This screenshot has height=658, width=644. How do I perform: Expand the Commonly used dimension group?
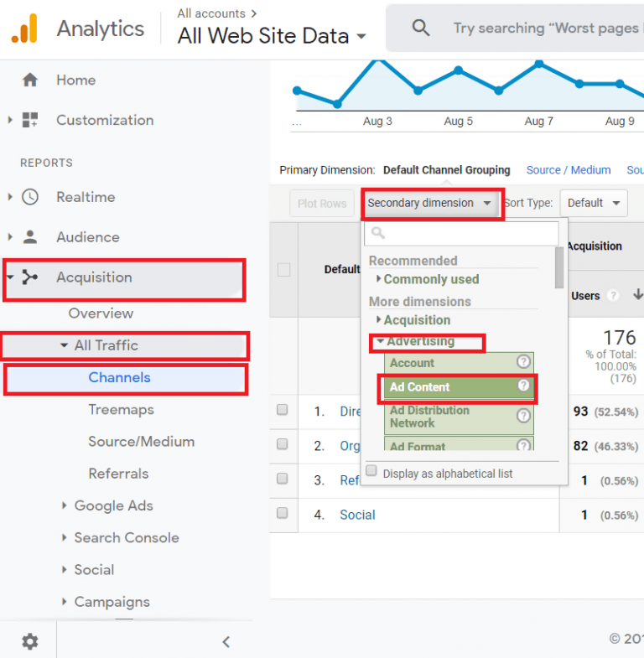(431, 279)
